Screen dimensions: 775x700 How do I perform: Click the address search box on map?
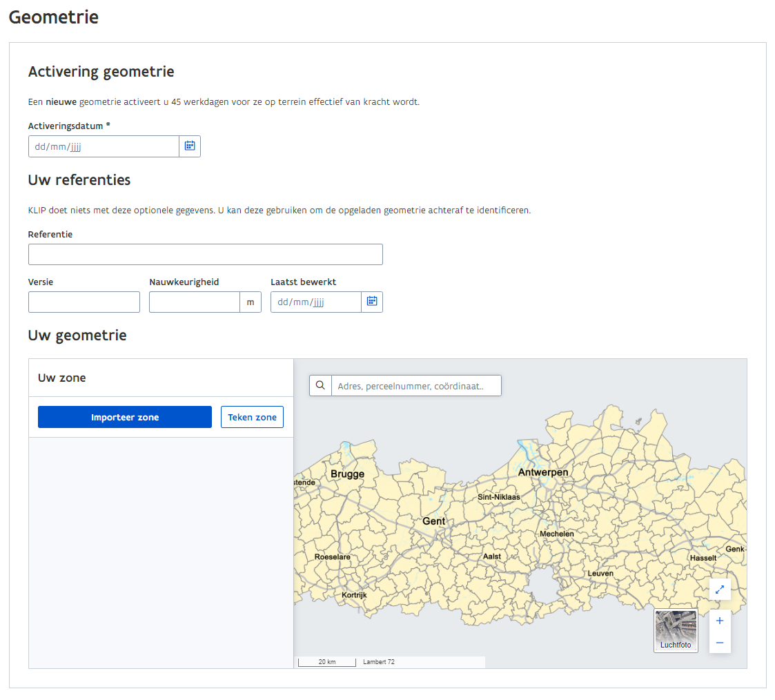pyautogui.click(x=416, y=386)
